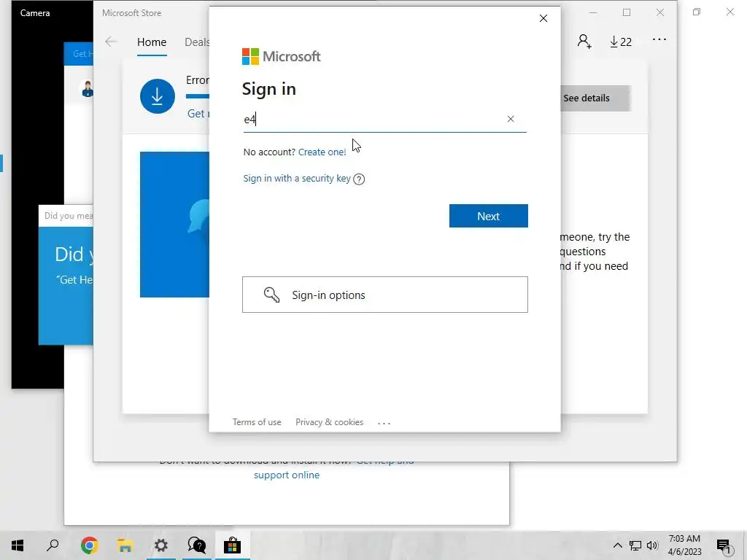The height and width of the screenshot is (560, 747).
Task: Open Microsoft Store See more menu
Action: pos(659,39)
